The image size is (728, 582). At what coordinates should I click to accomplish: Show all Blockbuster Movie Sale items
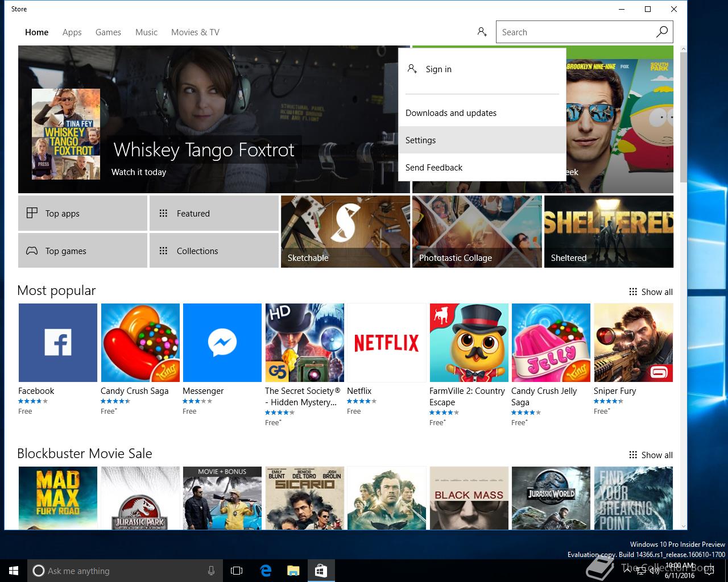tap(651, 455)
